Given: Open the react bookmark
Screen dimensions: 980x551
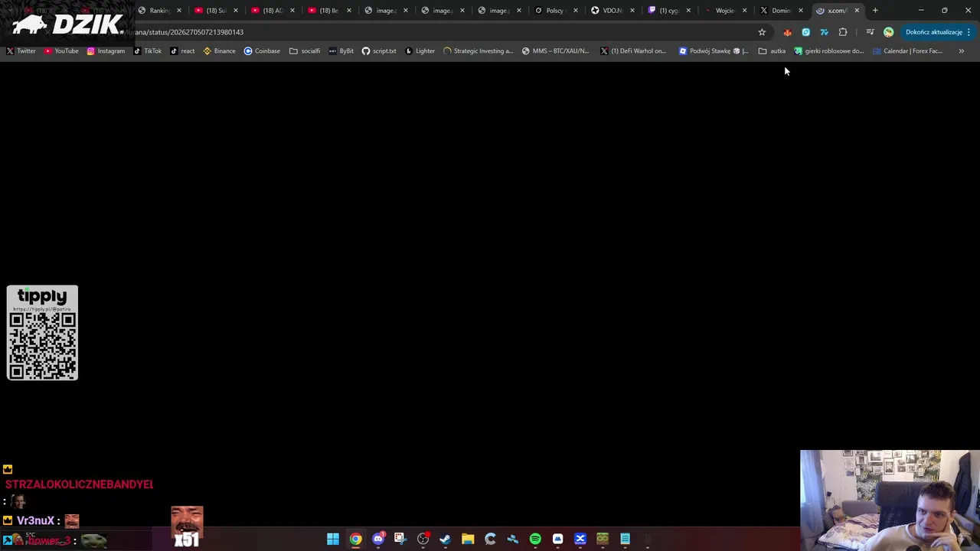Looking at the screenshot, I should point(183,51).
